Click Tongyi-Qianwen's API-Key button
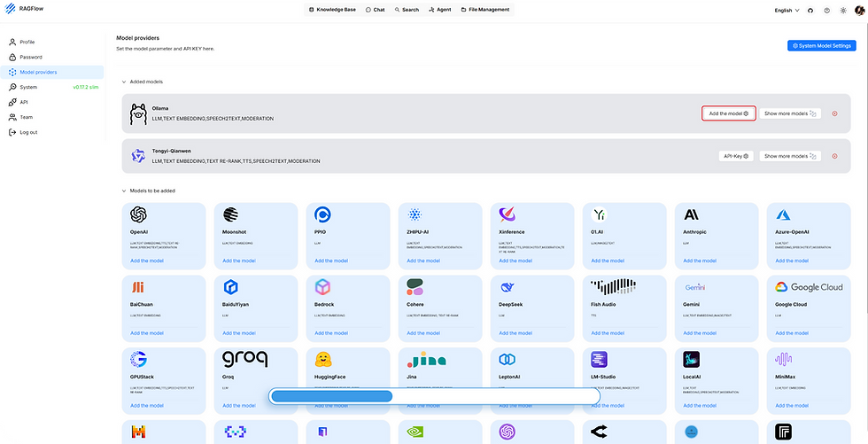868x444 pixels. point(736,156)
